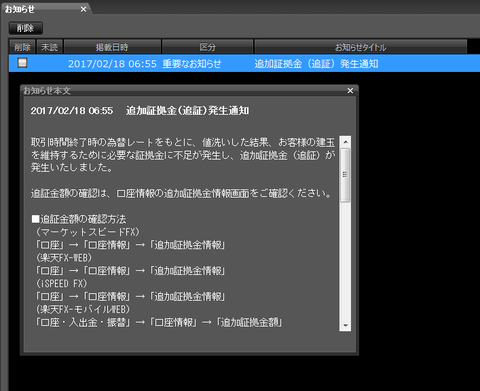Click the 削除 button below the tab
The width and height of the screenshot is (480, 391).
click(26, 28)
